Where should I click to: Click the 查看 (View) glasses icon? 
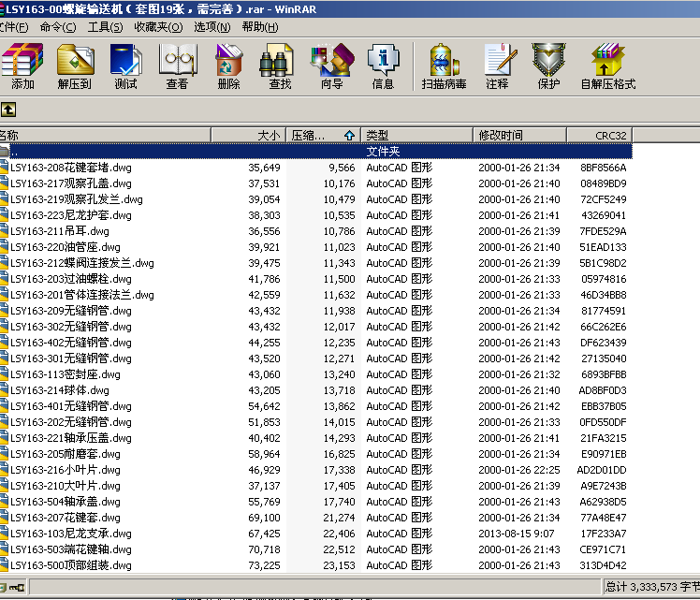177,66
